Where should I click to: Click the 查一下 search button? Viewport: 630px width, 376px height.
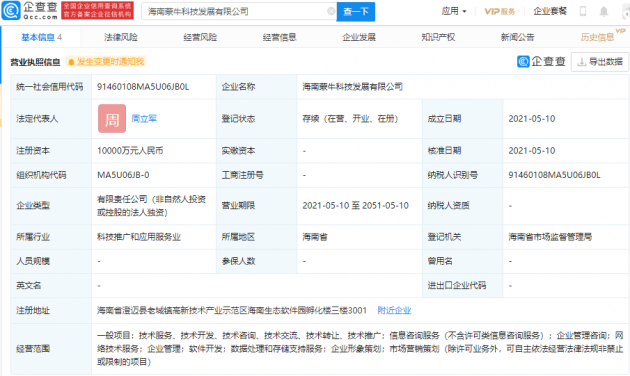point(356,12)
